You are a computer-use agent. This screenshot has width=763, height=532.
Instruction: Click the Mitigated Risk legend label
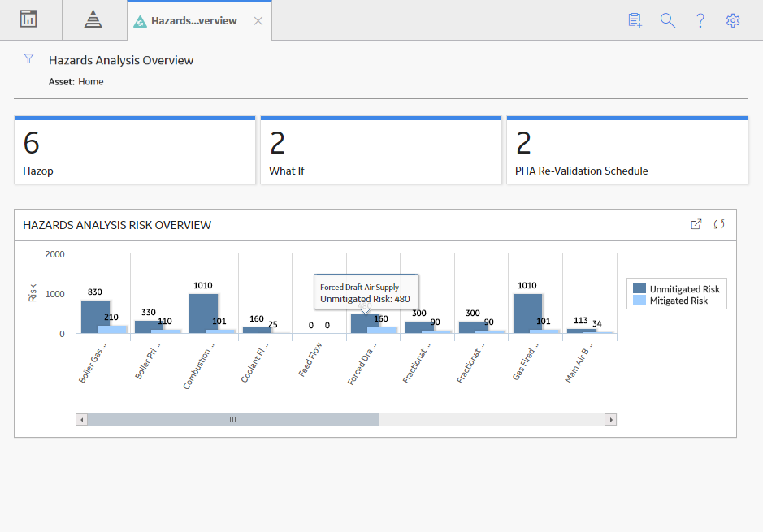tap(678, 301)
